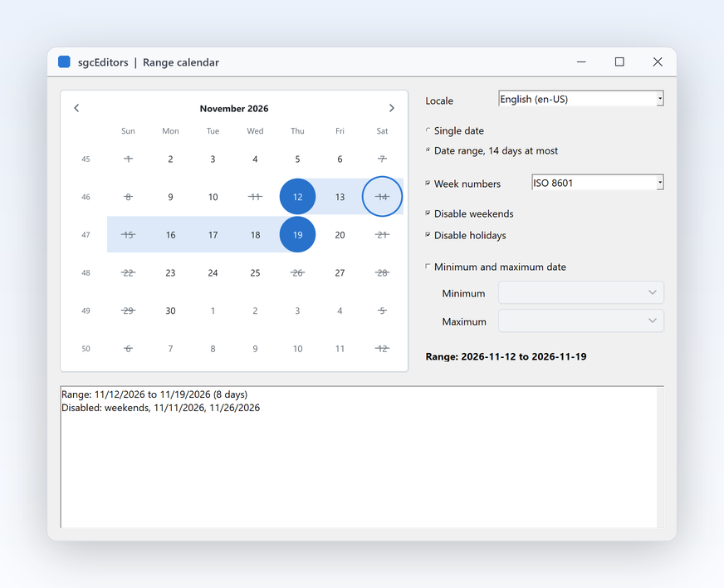Pick November 13 in the calendar

[340, 197]
